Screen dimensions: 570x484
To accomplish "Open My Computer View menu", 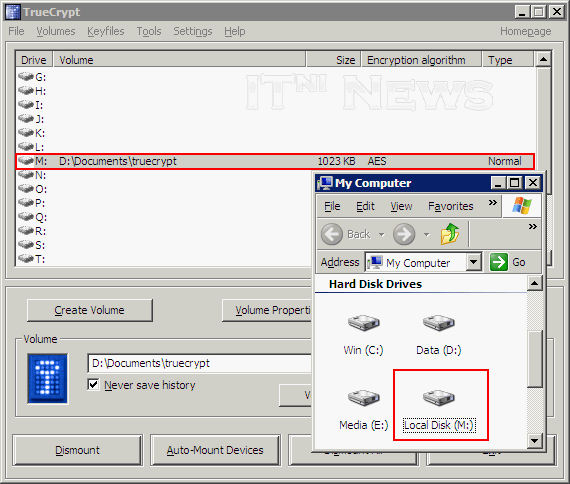I will coord(401,206).
